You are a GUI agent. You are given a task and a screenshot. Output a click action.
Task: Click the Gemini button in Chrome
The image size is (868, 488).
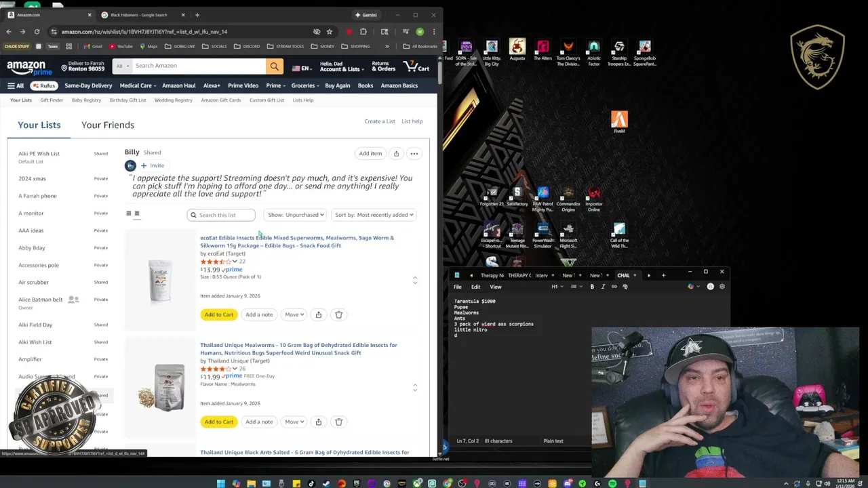pos(366,15)
